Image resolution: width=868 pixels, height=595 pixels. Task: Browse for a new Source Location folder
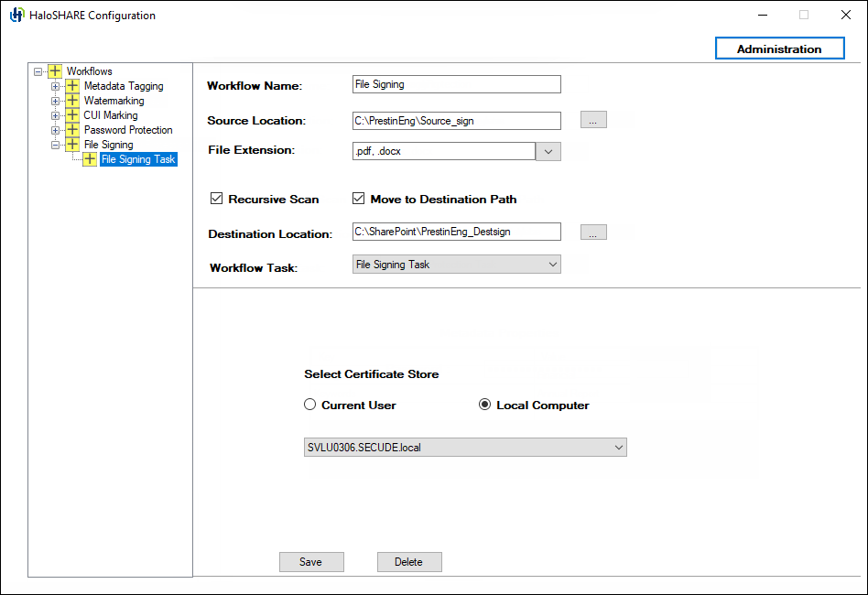pyautogui.click(x=592, y=119)
